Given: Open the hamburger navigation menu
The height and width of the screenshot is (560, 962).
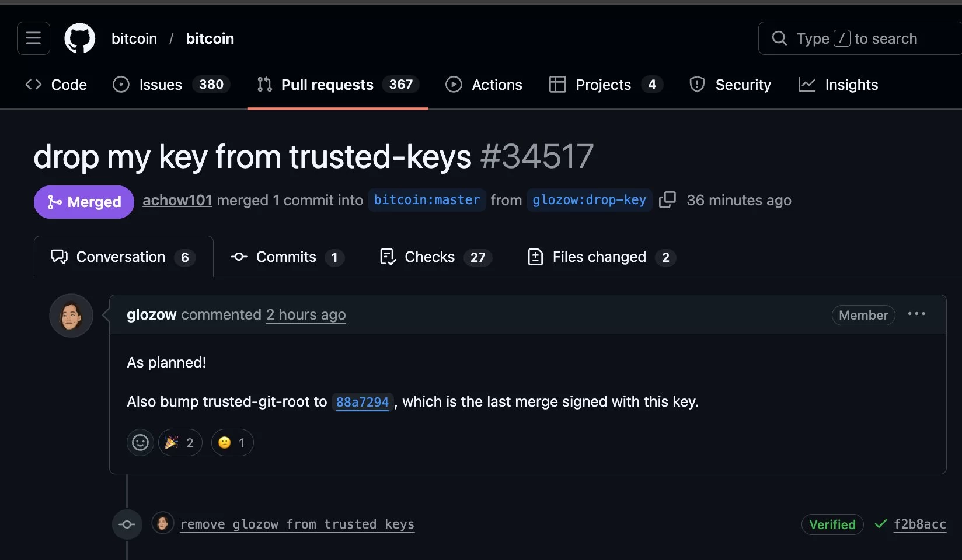Looking at the screenshot, I should (33, 38).
